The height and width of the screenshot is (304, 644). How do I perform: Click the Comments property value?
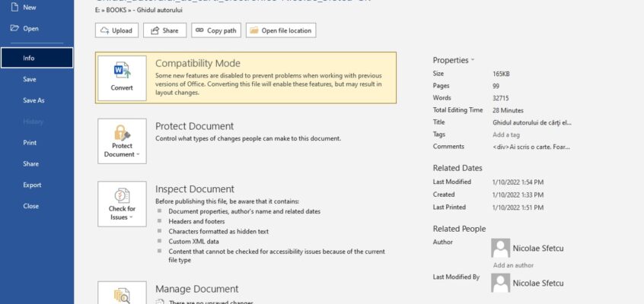pyautogui.click(x=531, y=147)
